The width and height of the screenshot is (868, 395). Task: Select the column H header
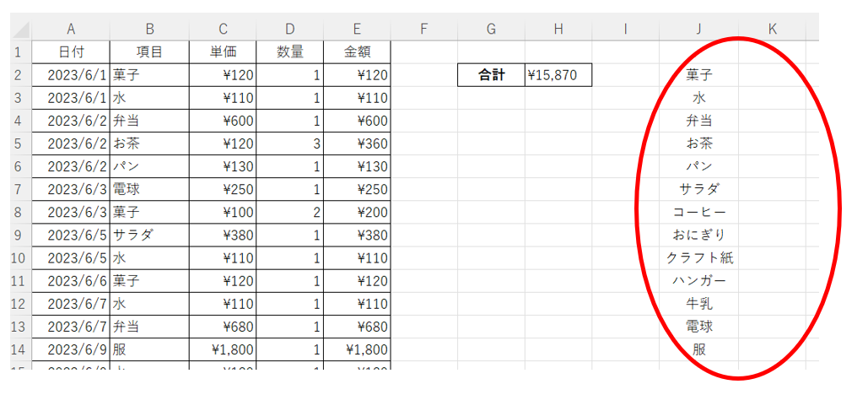pyautogui.click(x=558, y=30)
